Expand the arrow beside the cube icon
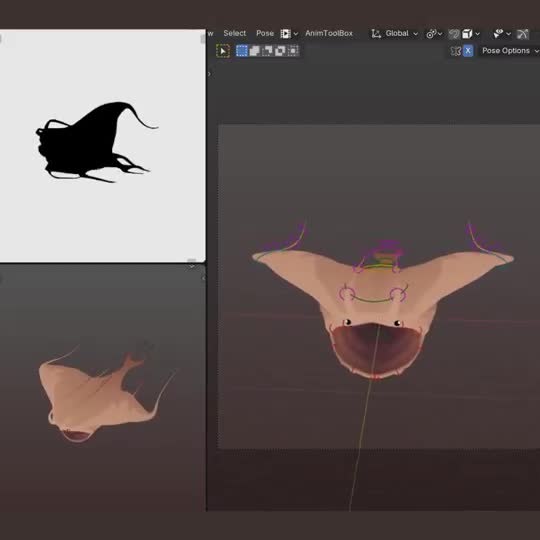Image resolution: width=540 pixels, height=540 pixels. [477, 34]
